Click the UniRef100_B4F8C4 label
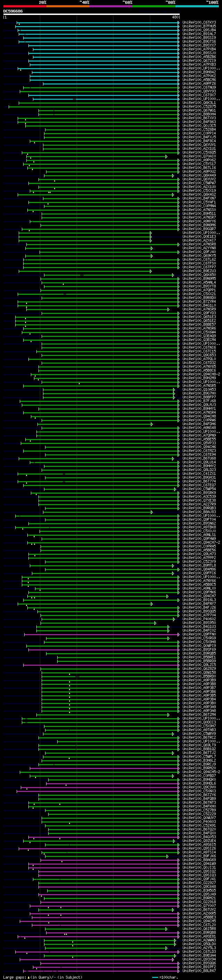 click(199, 141)
